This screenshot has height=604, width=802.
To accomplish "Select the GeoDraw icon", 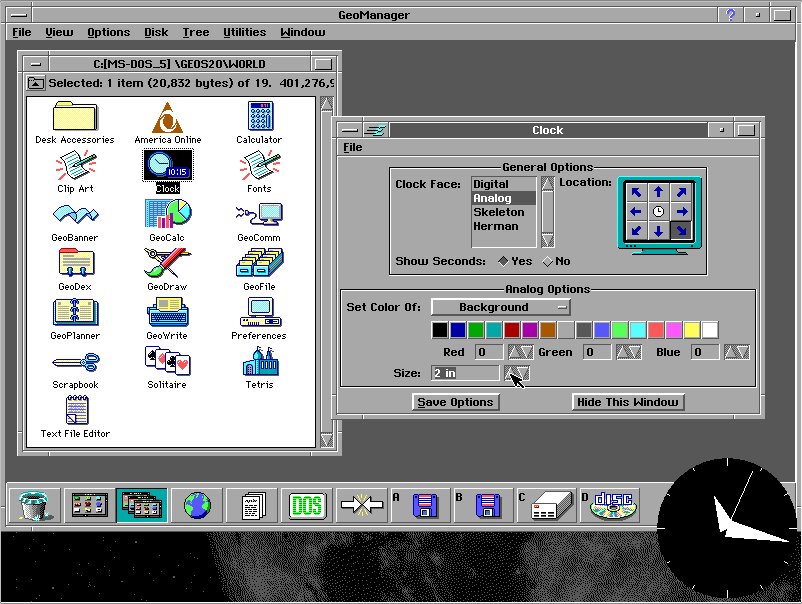I will 167,270.
